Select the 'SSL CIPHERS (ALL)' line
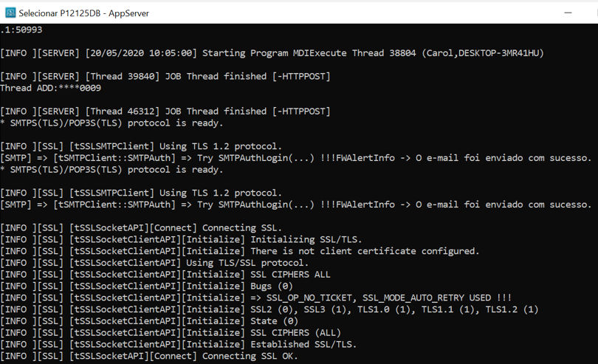 (171, 333)
